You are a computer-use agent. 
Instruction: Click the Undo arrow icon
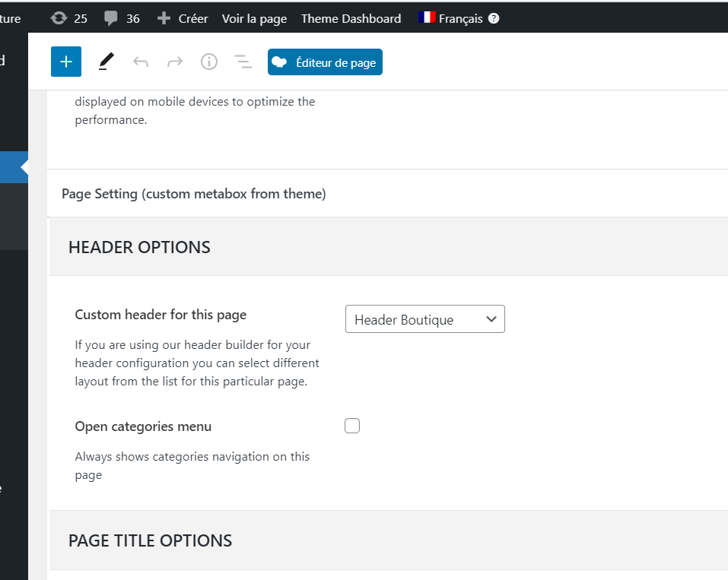(141, 62)
